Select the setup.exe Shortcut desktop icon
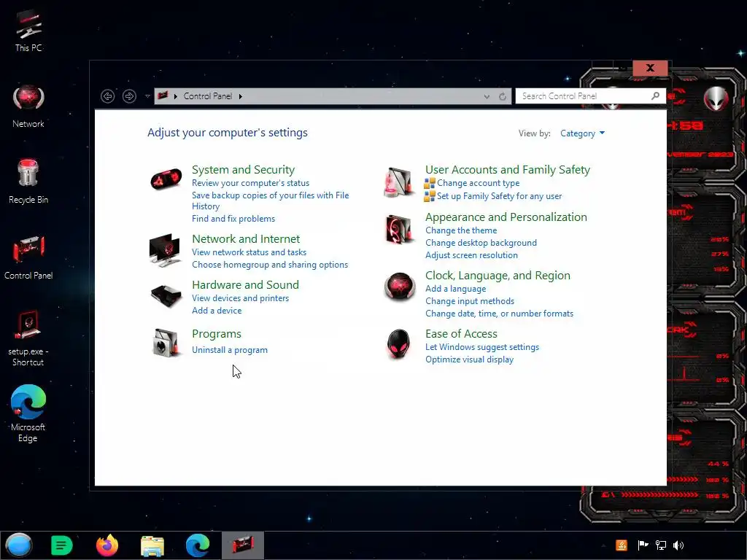The width and height of the screenshot is (747, 560). (28, 338)
